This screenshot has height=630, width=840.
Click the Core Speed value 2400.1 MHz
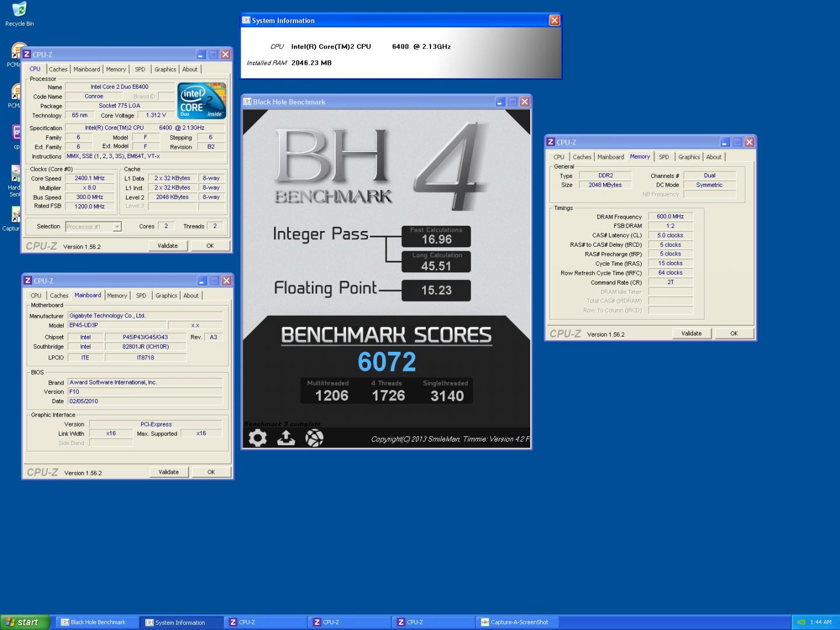click(90, 178)
